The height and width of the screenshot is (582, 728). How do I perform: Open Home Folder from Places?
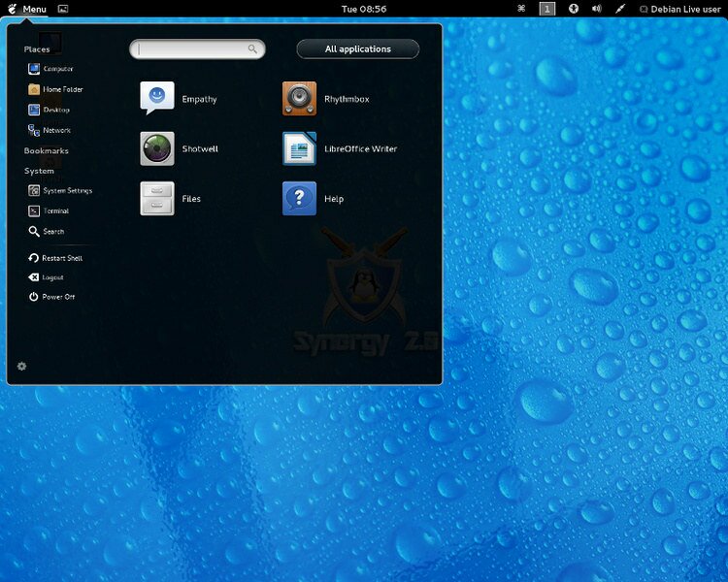click(61, 89)
